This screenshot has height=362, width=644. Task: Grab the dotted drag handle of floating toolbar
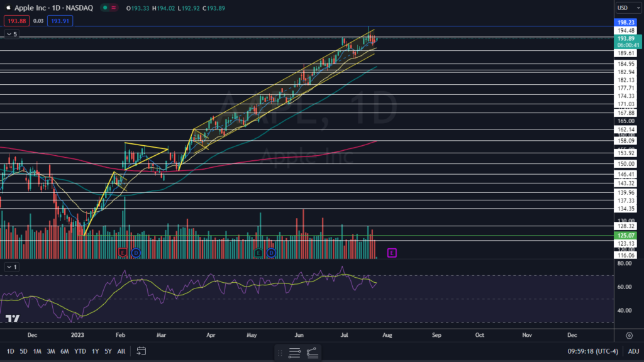click(280, 353)
